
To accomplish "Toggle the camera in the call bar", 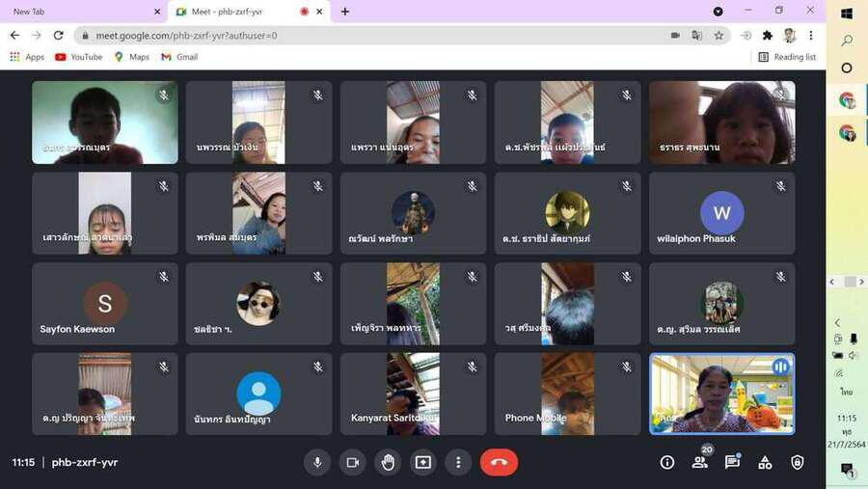I will coord(352,462).
